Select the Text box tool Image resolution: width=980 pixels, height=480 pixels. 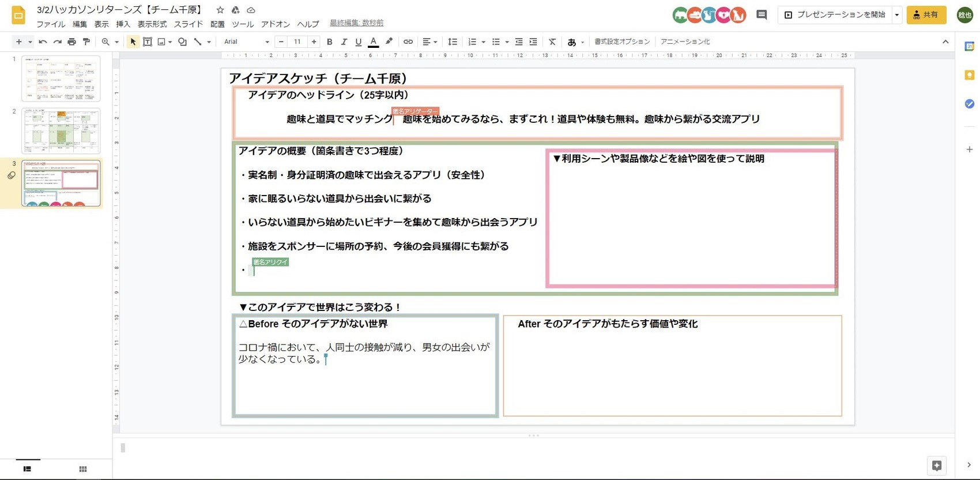click(148, 42)
